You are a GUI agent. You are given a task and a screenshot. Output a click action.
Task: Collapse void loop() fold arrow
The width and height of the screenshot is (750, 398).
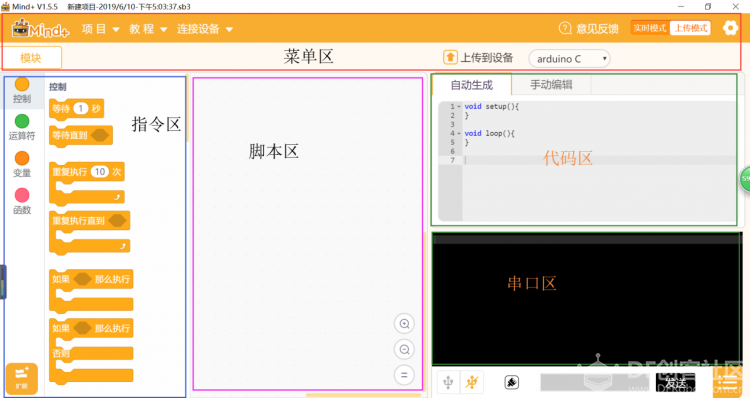point(459,133)
